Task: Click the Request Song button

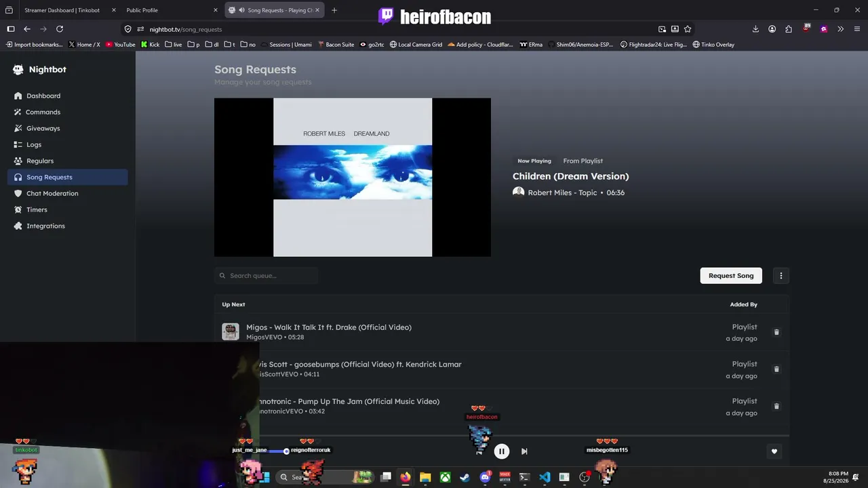Action: (x=731, y=276)
